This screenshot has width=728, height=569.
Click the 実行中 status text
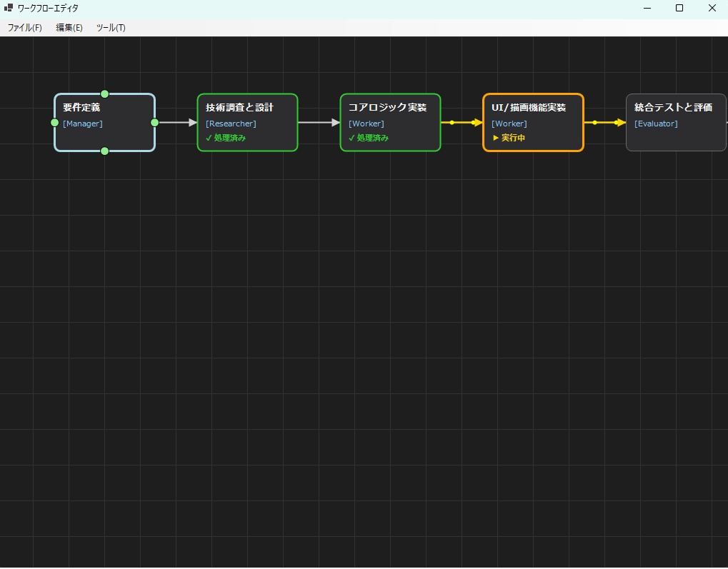[x=509, y=138]
